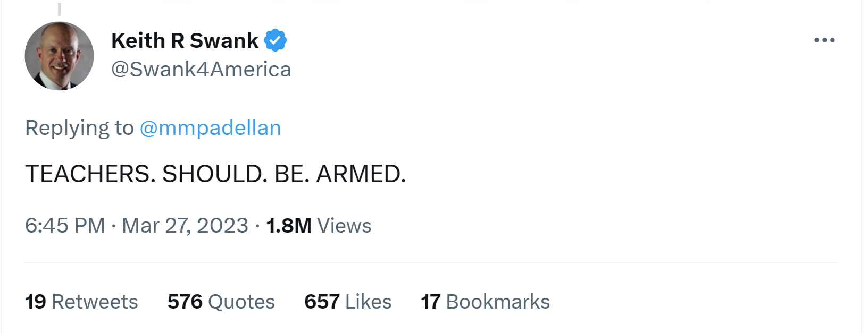Click the blue verified checkmark badge
The width and height of the screenshot is (868, 333).
(276, 40)
